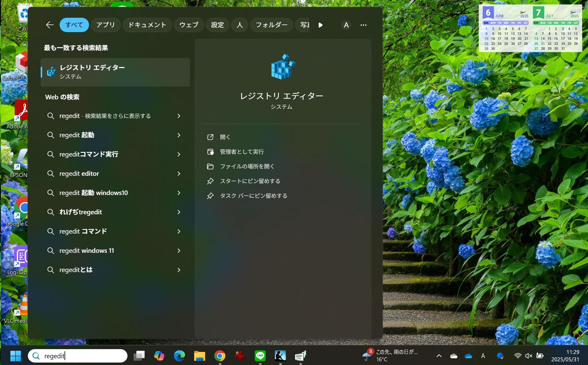Expand the regedit editor search suggestion

point(179,174)
